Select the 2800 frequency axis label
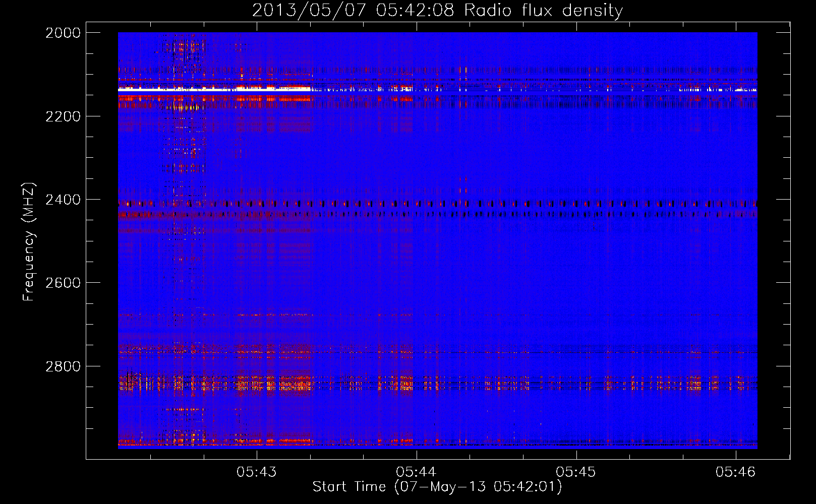The width and height of the screenshot is (816, 504). pos(63,366)
